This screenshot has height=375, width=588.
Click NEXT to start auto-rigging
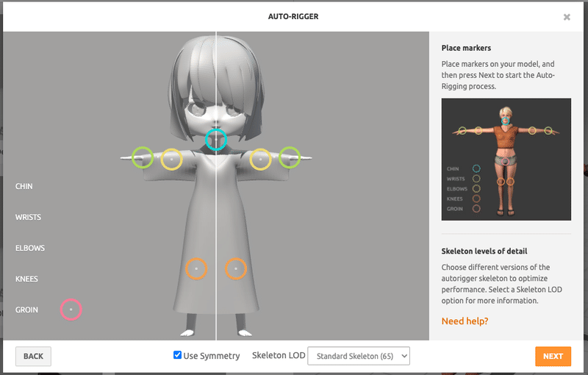(x=553, y=356)
